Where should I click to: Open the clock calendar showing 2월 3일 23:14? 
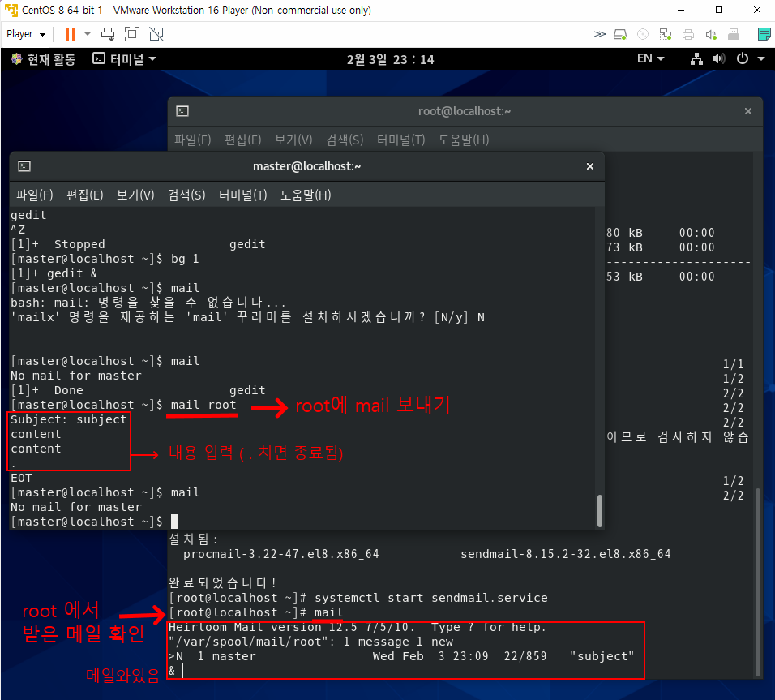point(390,59)
